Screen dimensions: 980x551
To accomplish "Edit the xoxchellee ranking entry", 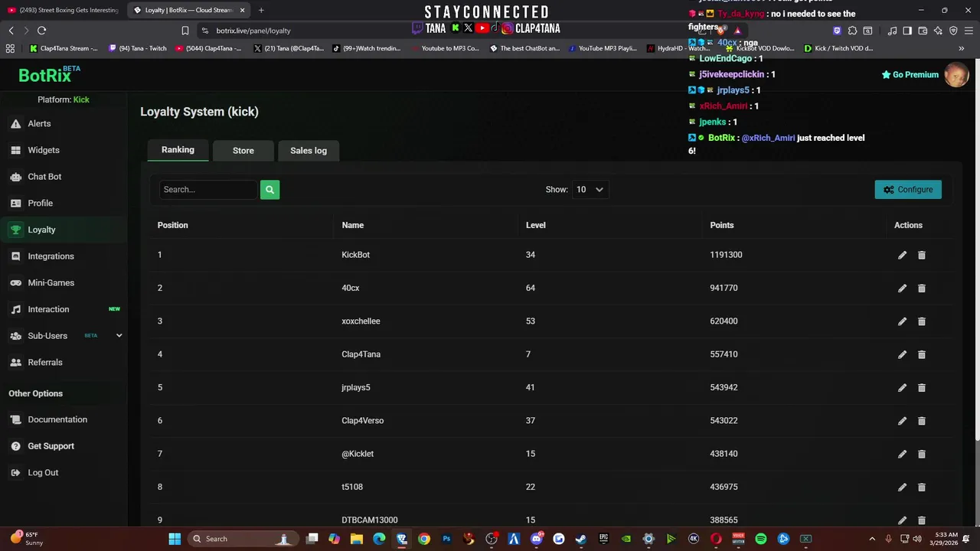I will pos(902,321).
